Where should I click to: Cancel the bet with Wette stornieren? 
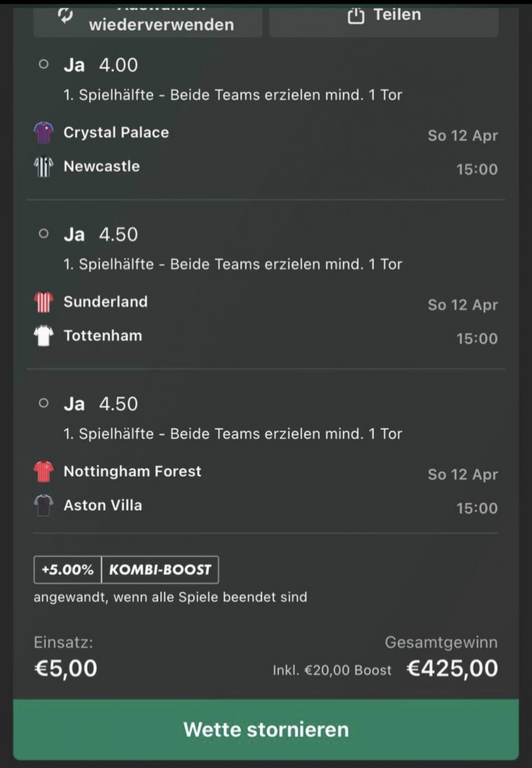tap(266, 729)
